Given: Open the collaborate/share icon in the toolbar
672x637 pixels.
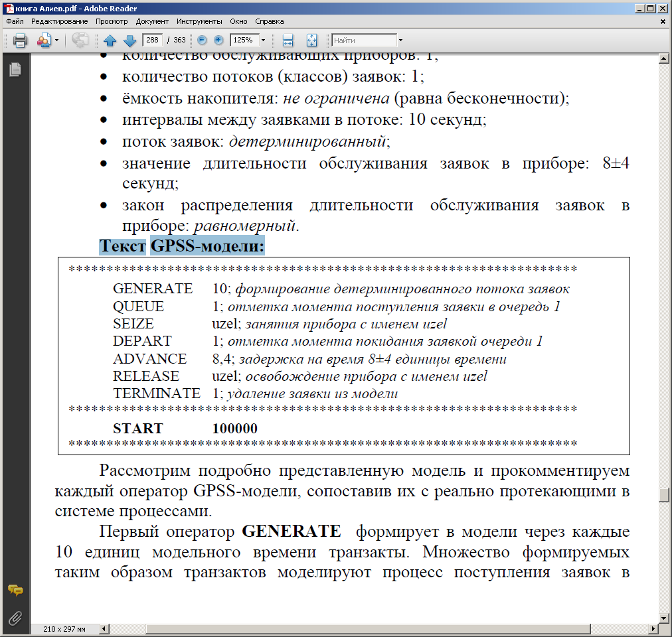Looking at the screenshot, I should (44, 40).
